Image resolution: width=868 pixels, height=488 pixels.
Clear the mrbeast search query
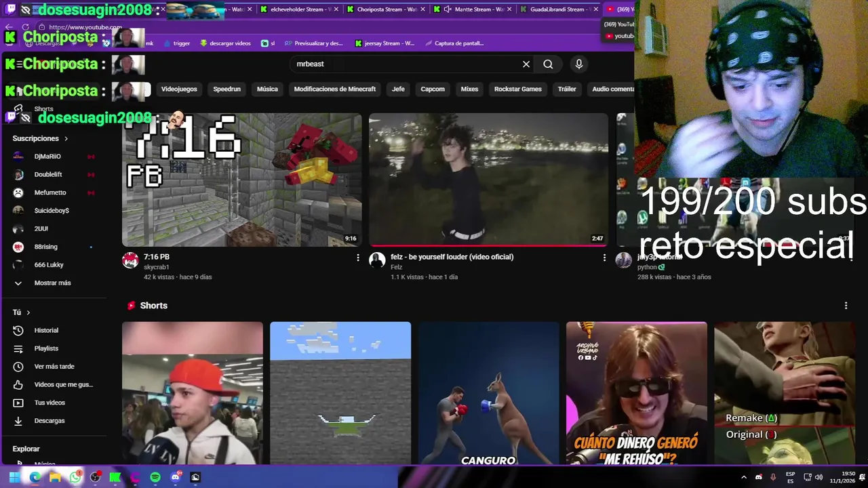(x=526, y=64)
